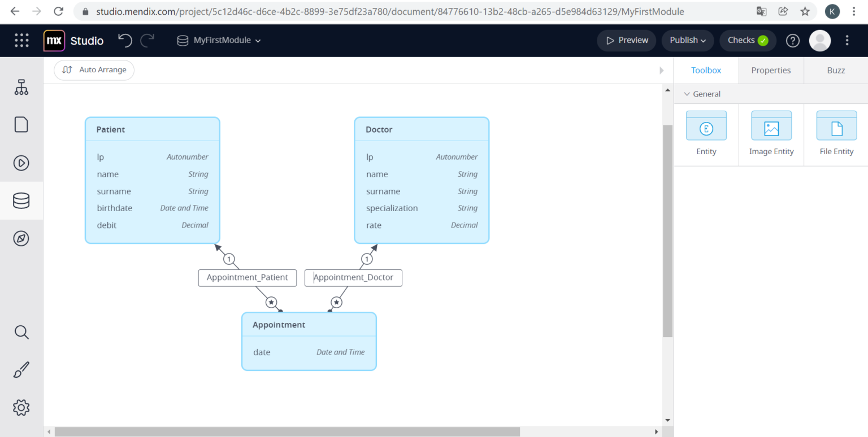Open the Publish dropdown menu
Image resolution: width=868 pixels, height=437 pixels.
tap(687, 40)
